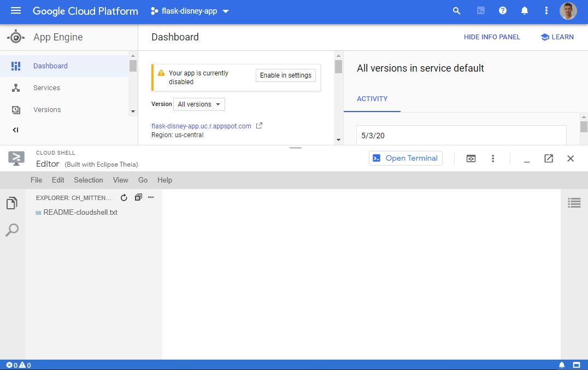Switch to the ACTIVITY tab

(x=372, y=99)
